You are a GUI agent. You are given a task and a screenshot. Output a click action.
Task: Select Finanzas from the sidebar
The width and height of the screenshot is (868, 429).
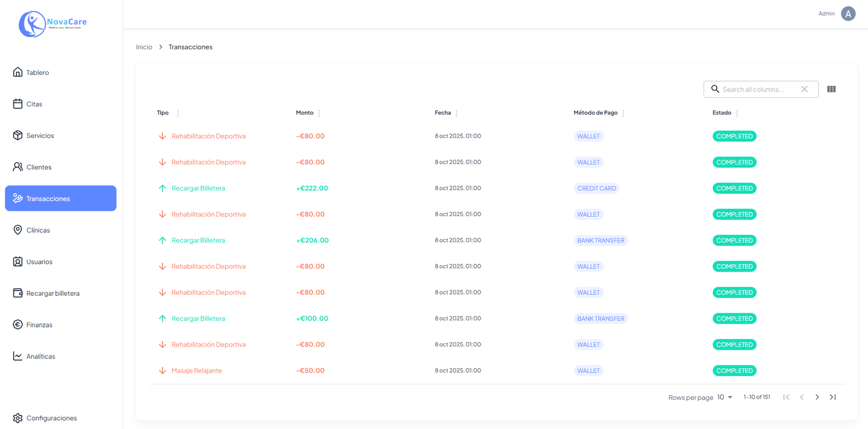click(x=39, y=325)
